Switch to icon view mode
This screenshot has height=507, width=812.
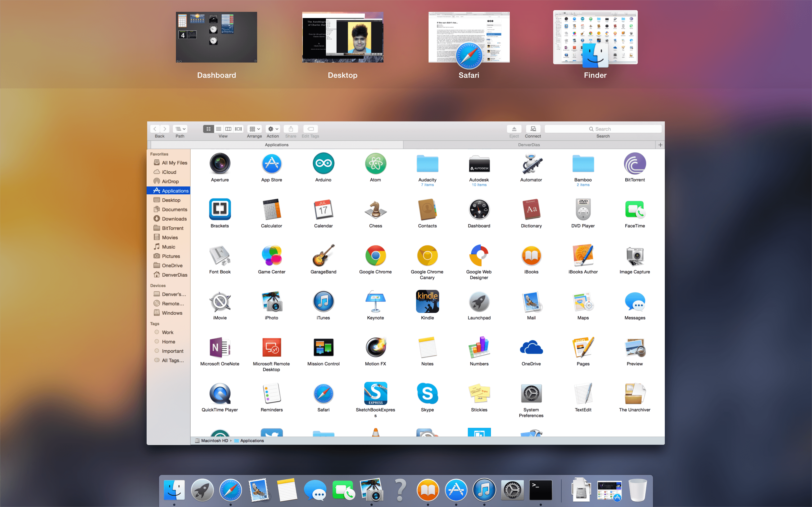pyautogui.click(x=208, y=129)
